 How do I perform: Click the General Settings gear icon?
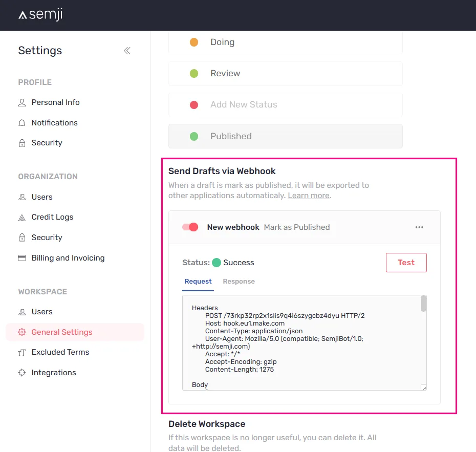[22, 332]
